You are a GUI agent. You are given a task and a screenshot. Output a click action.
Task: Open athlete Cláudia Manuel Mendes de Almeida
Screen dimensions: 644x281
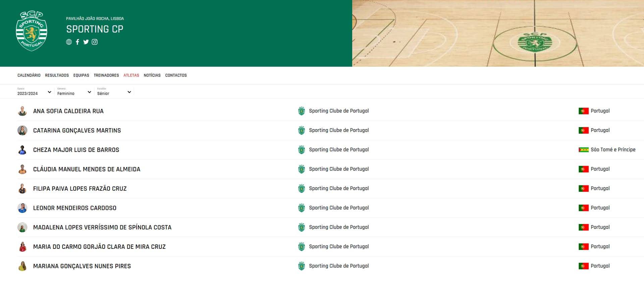[x=87, y=169]
